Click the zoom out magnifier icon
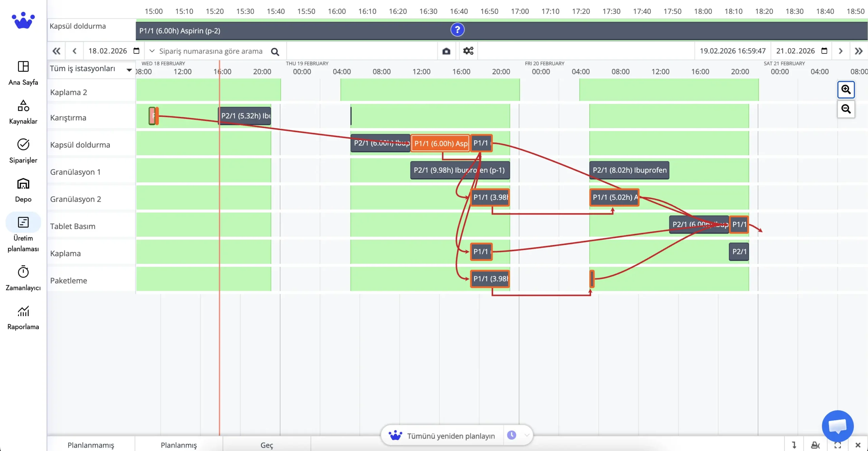The height and width of the screenshot is (451, 868). click(x=846, y=109)
